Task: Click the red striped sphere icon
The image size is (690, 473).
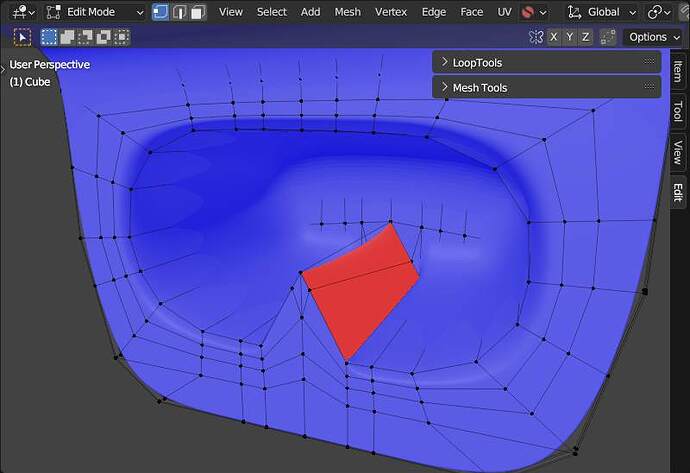Action: 528,12
